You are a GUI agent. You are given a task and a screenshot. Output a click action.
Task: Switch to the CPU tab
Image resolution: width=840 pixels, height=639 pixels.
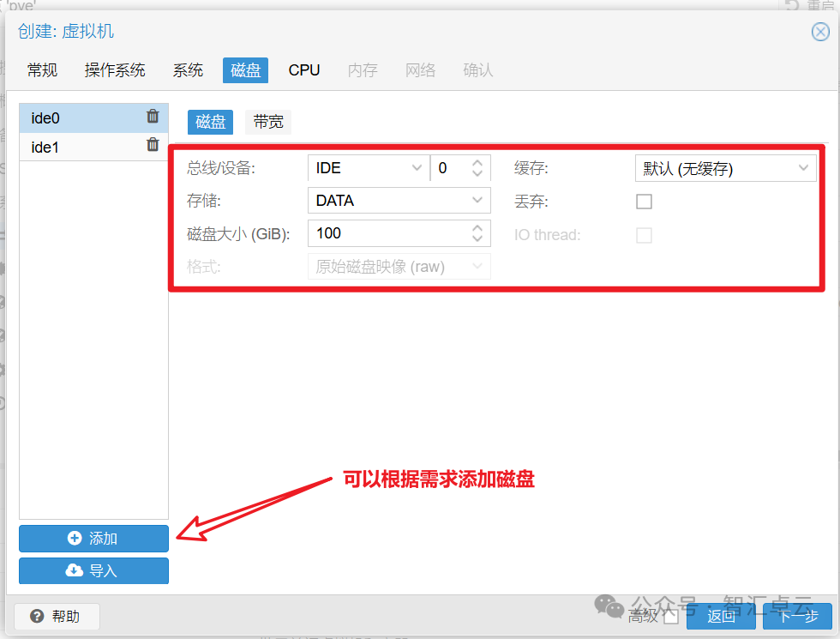304,69
